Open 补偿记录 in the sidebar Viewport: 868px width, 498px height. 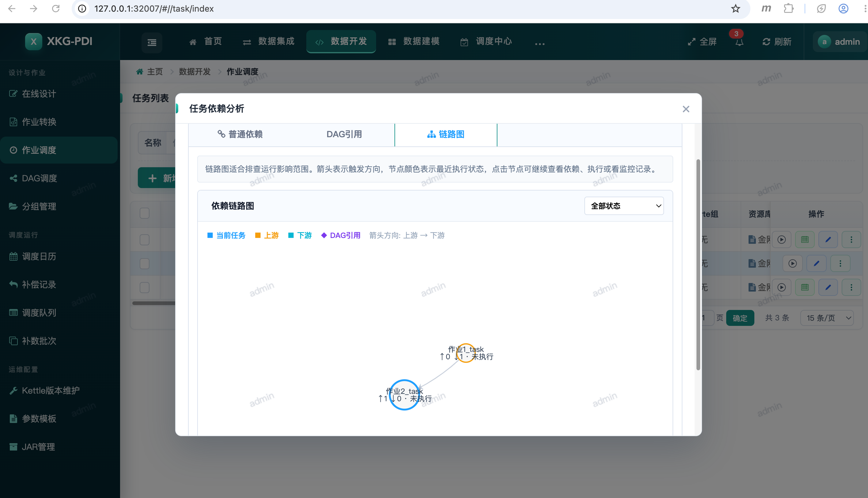[x=59, y=285]
